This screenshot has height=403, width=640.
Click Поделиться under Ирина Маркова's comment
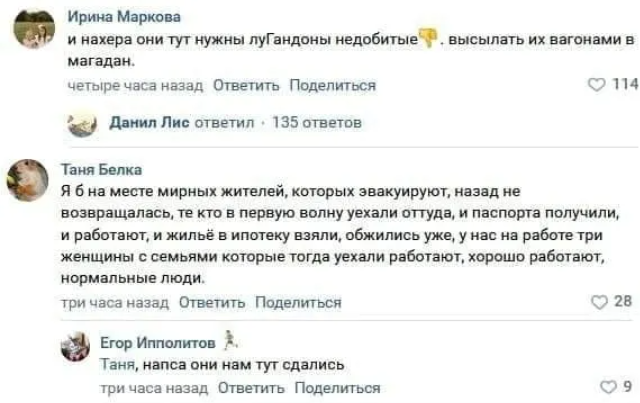[x=332, y=86]
